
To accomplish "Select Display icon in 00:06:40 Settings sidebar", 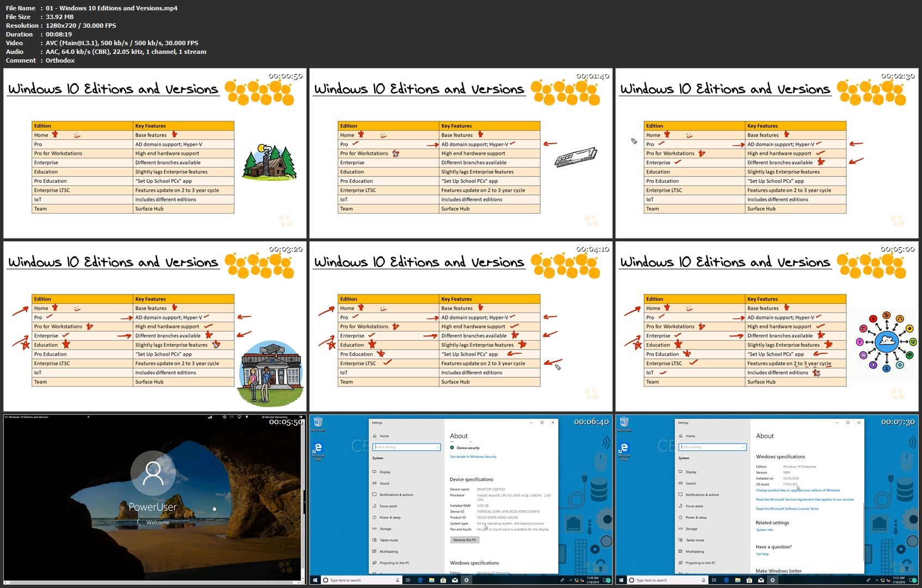I will coord(375,472).
